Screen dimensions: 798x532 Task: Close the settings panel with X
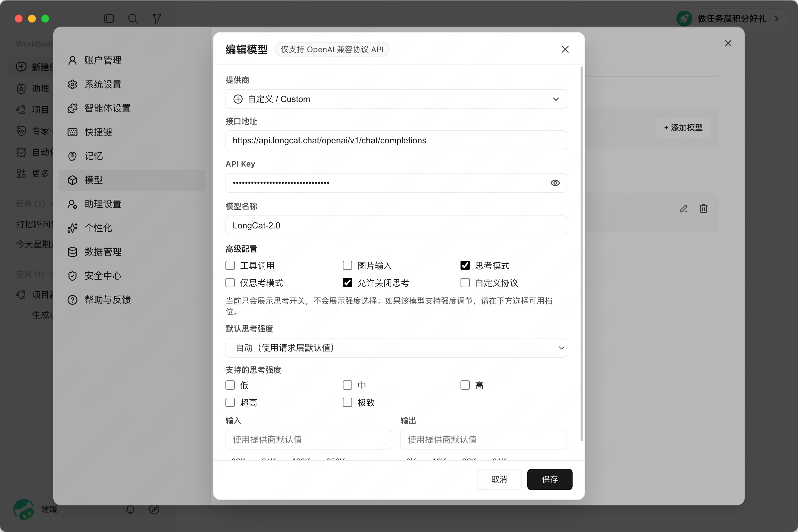728,44
